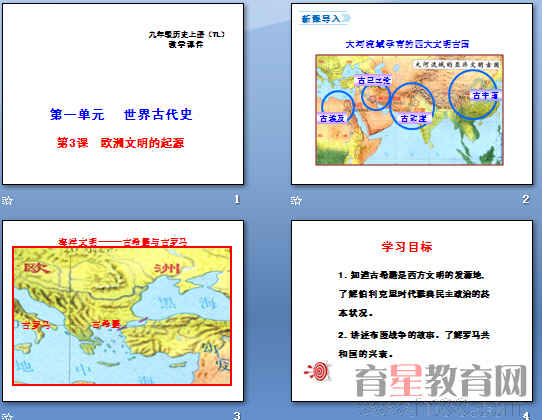
Task: Select slide 1 thumbnail titled 第一单元 世界古代史
Action: point(123,94)
